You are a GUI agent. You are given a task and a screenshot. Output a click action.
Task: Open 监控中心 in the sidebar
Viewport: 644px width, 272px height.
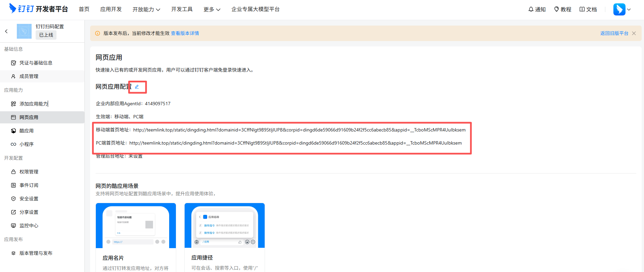(x=42, y=226)
